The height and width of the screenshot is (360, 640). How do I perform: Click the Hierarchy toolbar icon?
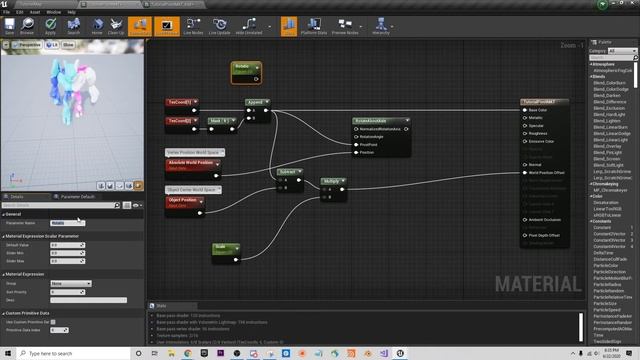[x=381, y=27]
